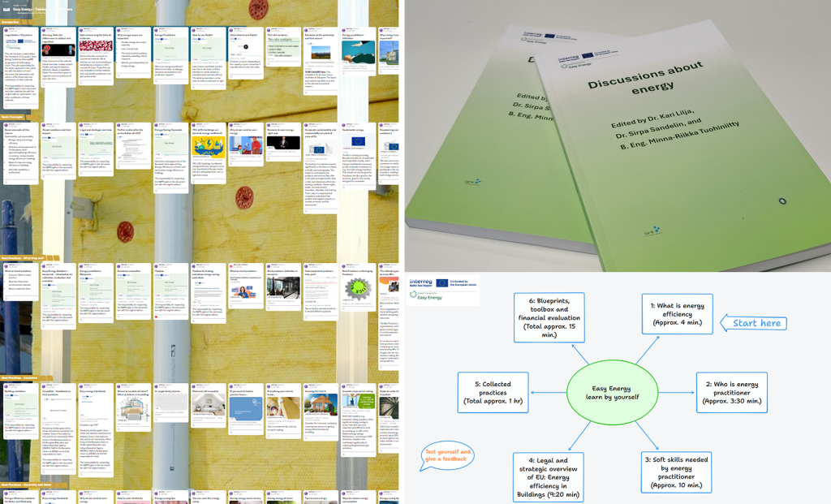Open the Economic evaluation card title
The image size is (831, 504).
[x=129, y=270]
